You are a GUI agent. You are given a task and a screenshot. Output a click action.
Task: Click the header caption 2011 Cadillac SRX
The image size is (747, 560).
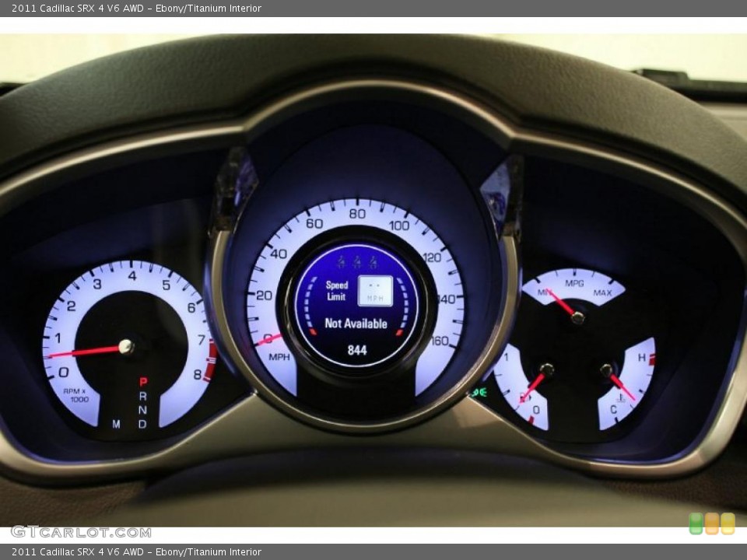tap(136, 8)
